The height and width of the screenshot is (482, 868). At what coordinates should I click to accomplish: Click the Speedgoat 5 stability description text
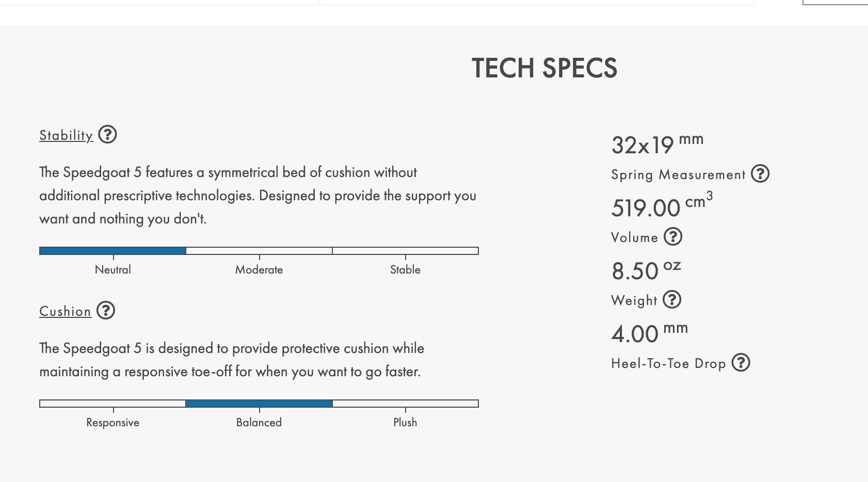[x=258, y=195]
